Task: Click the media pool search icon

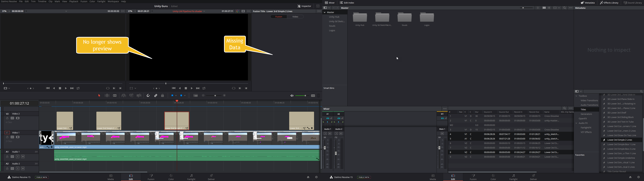Action: click(x=564, y=8)
